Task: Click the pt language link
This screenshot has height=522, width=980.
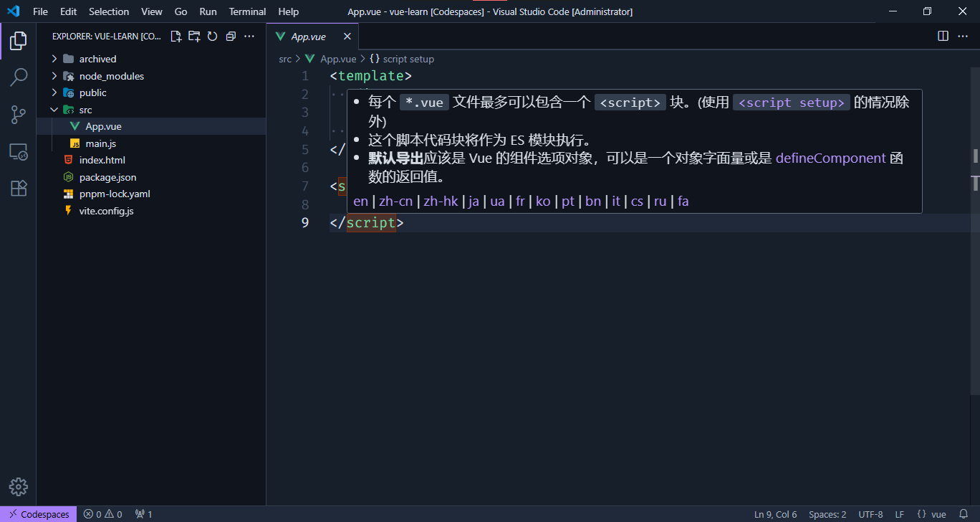Action: 568,201
